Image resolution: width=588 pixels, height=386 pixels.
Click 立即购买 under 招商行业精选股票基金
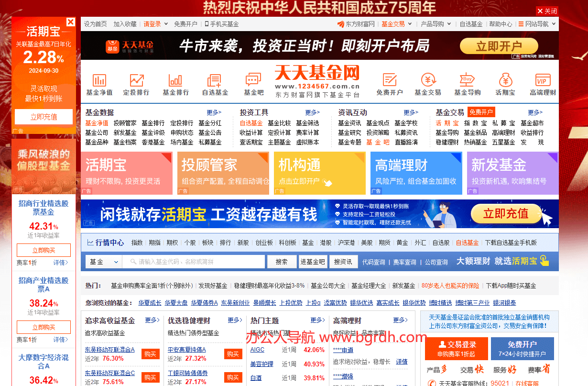point(44,250)
